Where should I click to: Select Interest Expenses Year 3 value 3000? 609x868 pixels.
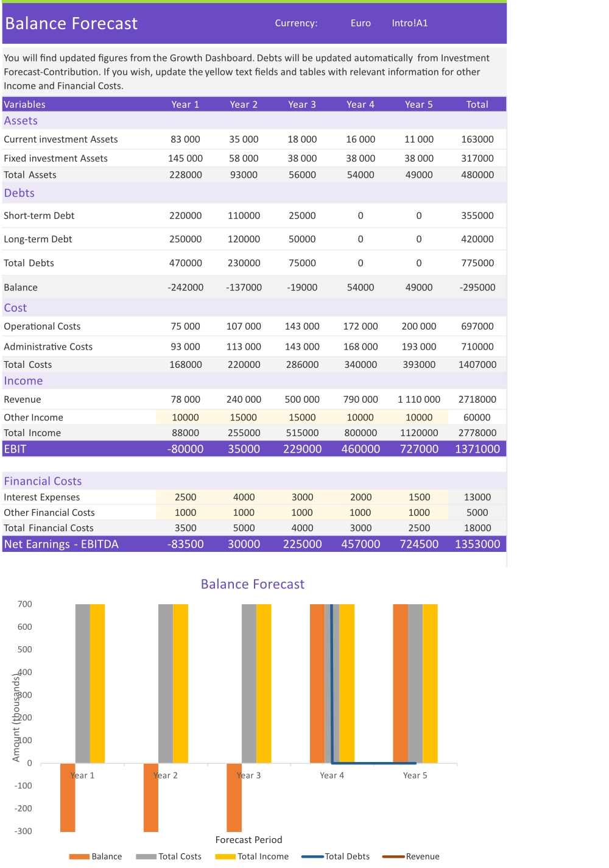[x=302, y=497]
